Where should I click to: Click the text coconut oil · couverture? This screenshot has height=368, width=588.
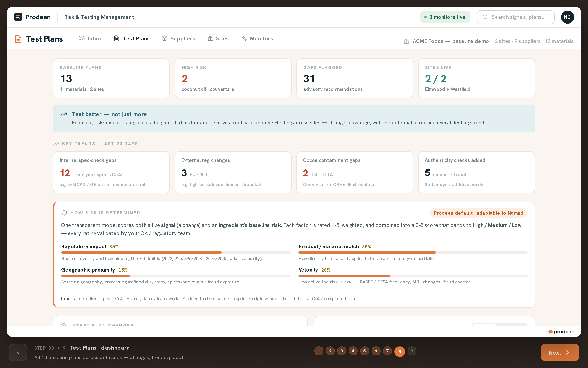point(208,89)
